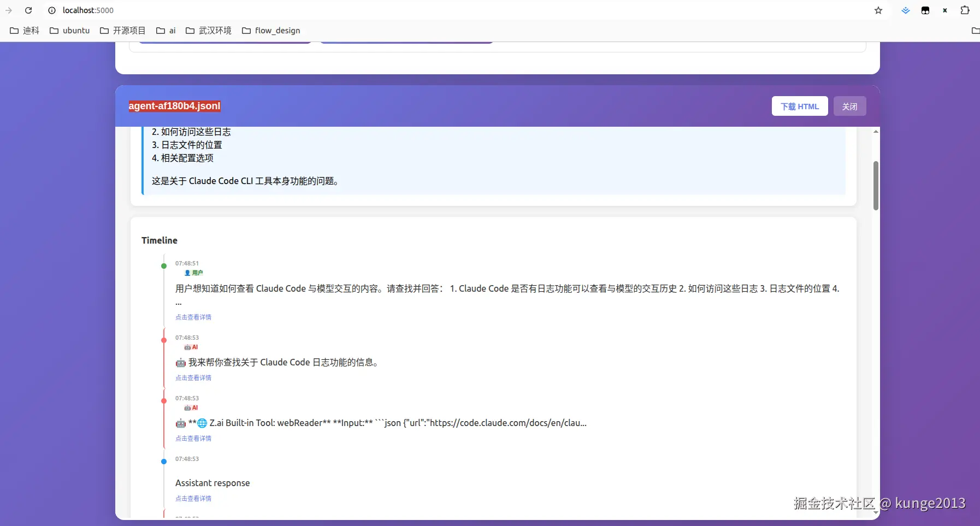Click the X extension icon
This screenshot has width=980, height=526.
point(944,10)
